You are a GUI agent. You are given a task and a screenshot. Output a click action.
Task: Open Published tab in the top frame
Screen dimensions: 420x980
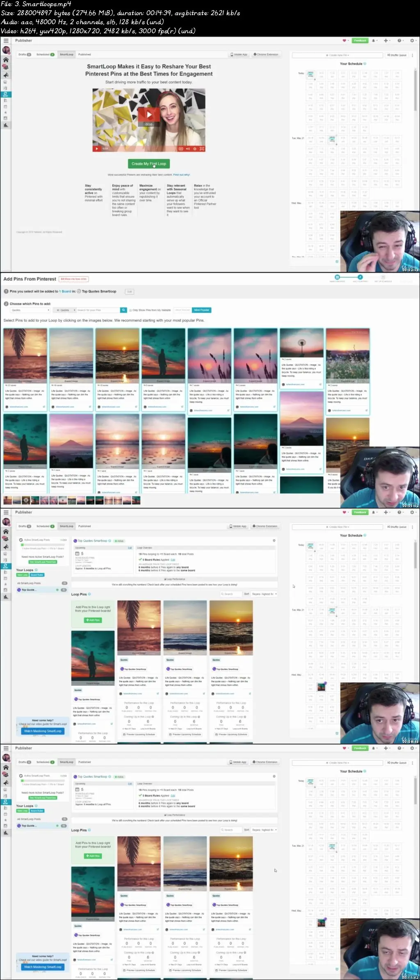tap(84, 55)
